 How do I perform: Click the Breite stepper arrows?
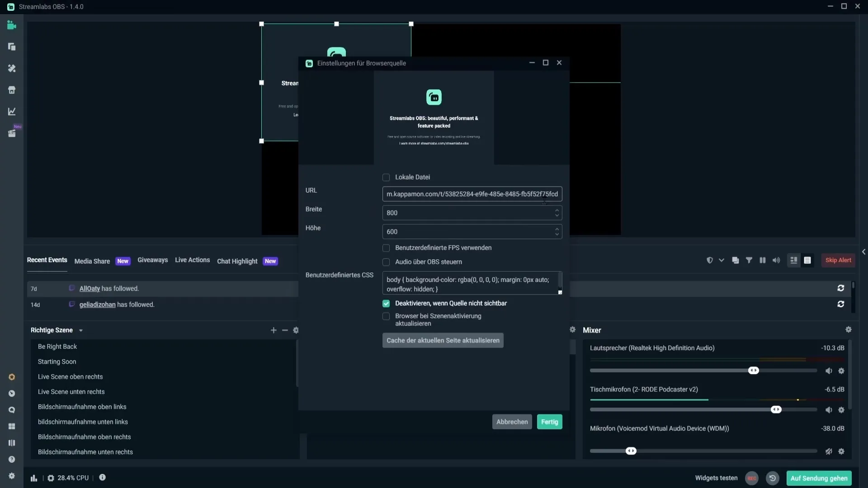pyautogui.click(x=557, y=213)
